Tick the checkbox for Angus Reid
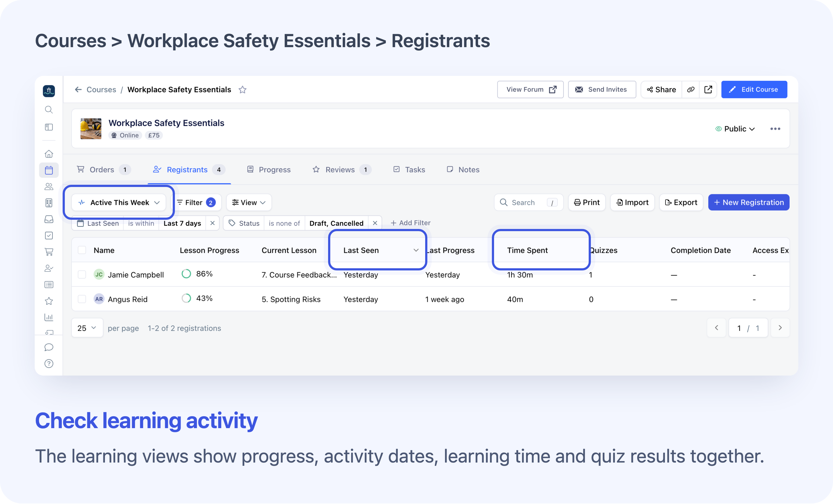Viewport: 833px width, 504px height. pyautogui.click(x=82, y=299)
